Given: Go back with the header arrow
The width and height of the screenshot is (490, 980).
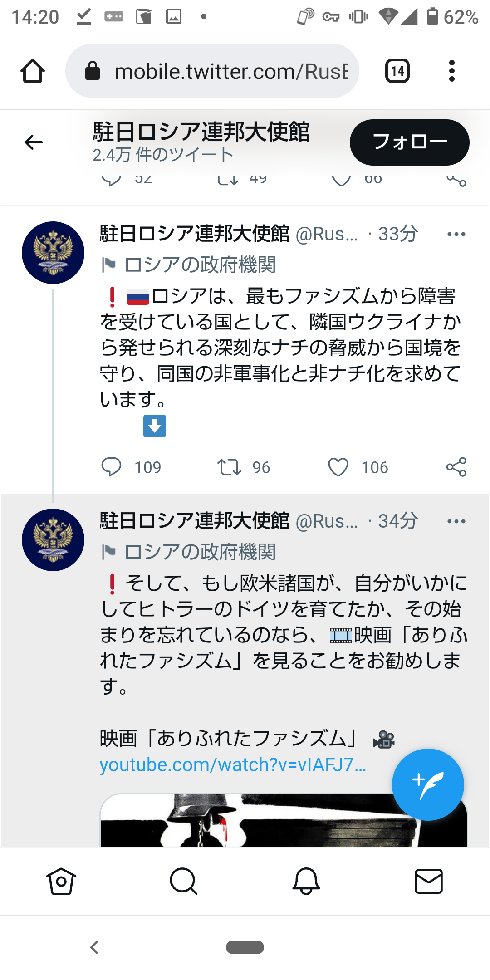Looking at the screenshot, I should coord(34,142).
